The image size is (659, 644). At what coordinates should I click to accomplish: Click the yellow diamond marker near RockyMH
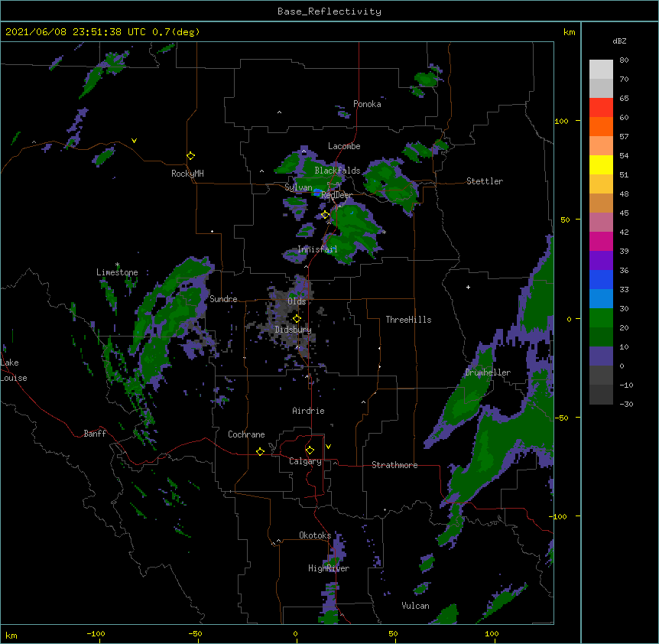pyautogui.click(x=190, y=156)
